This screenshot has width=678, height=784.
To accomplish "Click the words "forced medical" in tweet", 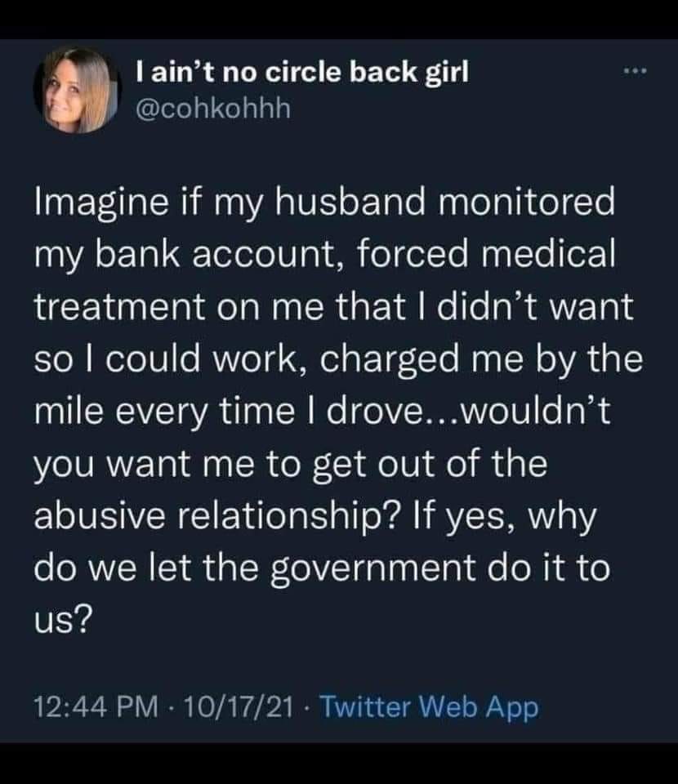I will coord(485,254).
